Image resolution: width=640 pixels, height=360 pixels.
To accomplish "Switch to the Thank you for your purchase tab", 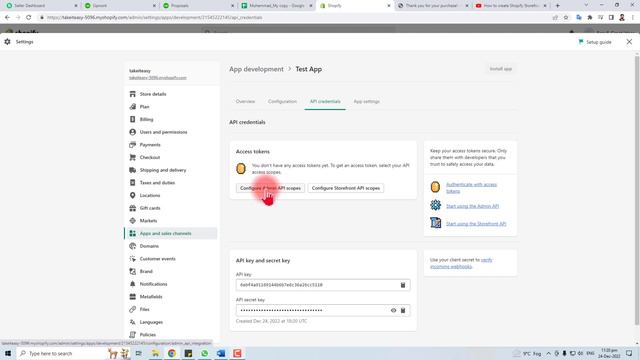I will pyautogui.click(x=432, y=6).
